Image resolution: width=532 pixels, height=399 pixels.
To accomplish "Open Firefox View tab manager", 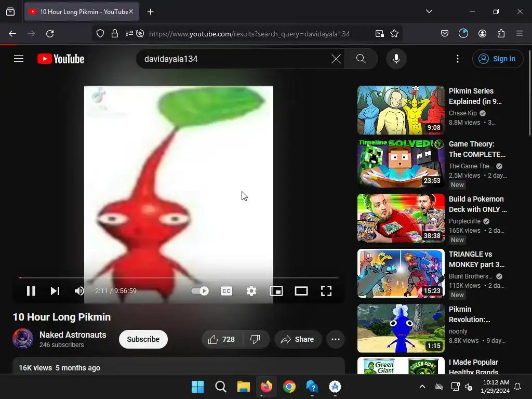I will click(x=10, y=12).
